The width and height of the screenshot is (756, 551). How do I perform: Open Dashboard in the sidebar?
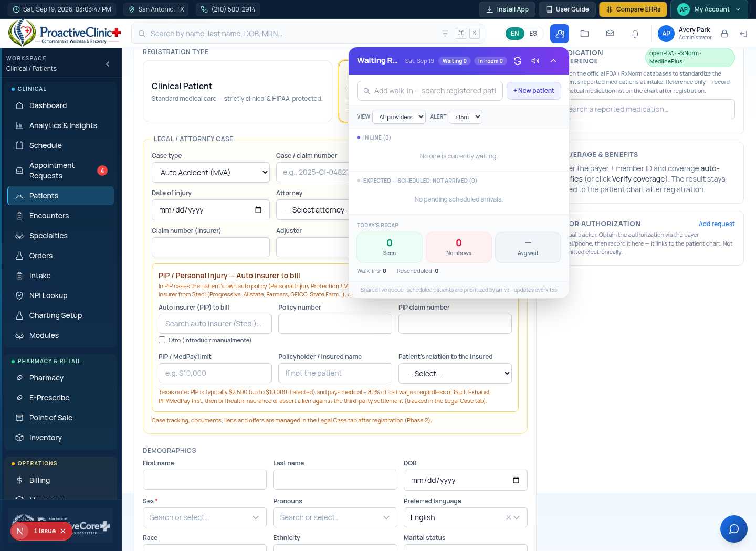(61, 105)
